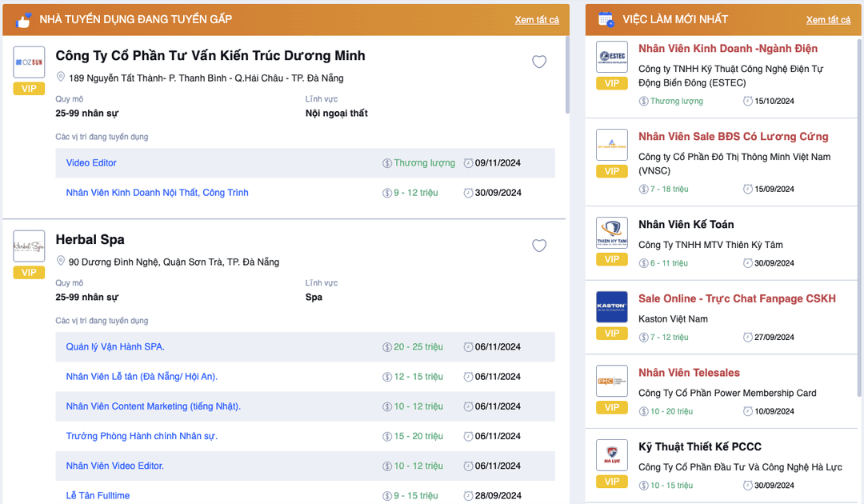Open the Video Editor job posting
The image size is (864, 504).
[91, 163]
